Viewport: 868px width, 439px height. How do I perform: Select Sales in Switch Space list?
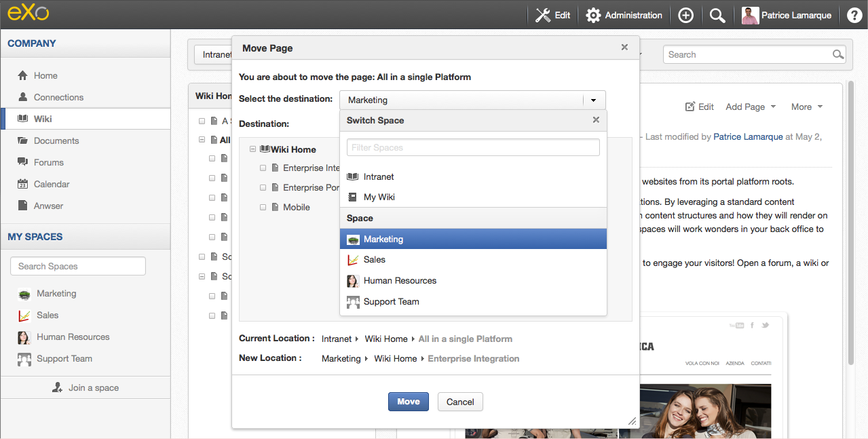473,259
